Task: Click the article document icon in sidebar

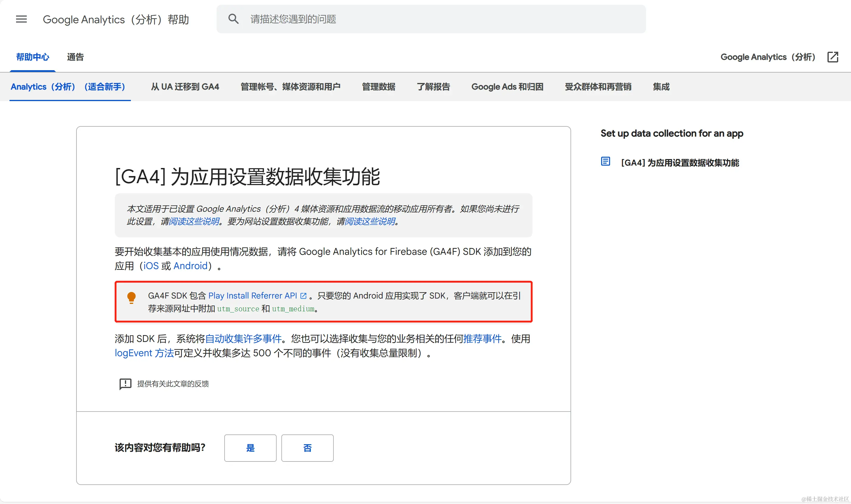Action: point(605,161)
